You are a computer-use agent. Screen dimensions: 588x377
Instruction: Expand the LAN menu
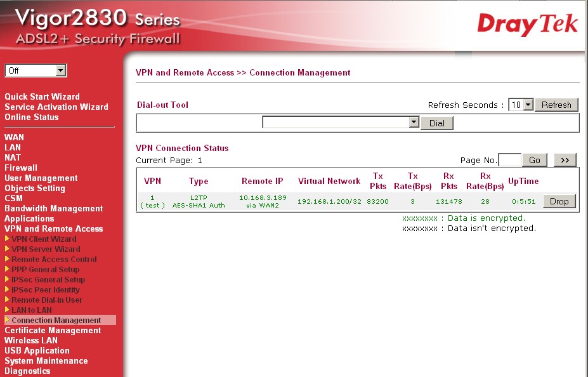click(13, 147)
